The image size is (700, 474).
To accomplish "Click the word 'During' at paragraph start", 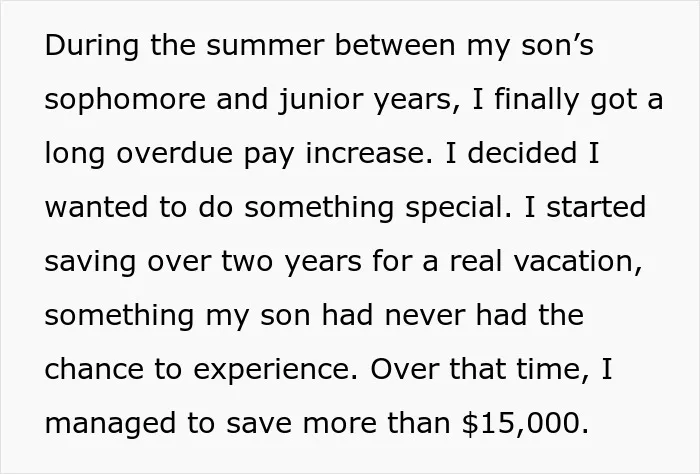I will pos(92,46).
